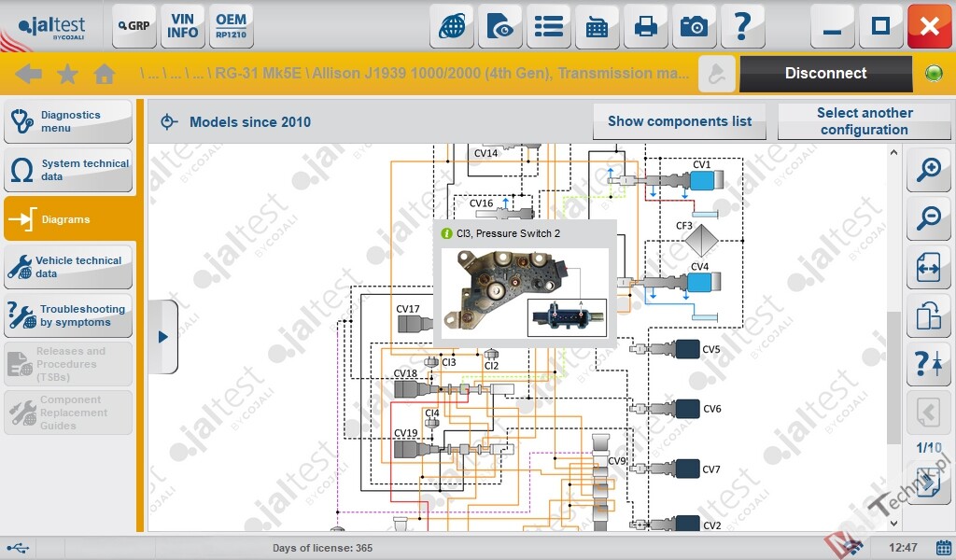The height and width of the screenshot is (560, 956).
Task: Go to home screen icon
Action: coord(105,74)
